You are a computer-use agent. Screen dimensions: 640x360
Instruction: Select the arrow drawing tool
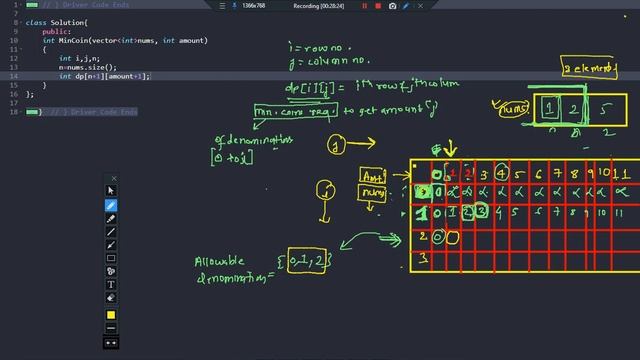tap(111, 245)
